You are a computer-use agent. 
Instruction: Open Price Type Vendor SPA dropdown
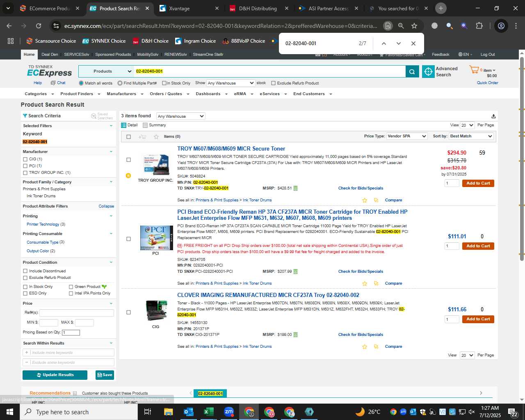click(407, 136)
